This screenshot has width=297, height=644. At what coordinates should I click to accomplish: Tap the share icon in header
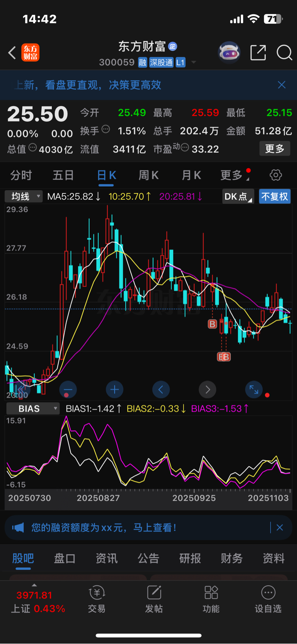(258, 53)
